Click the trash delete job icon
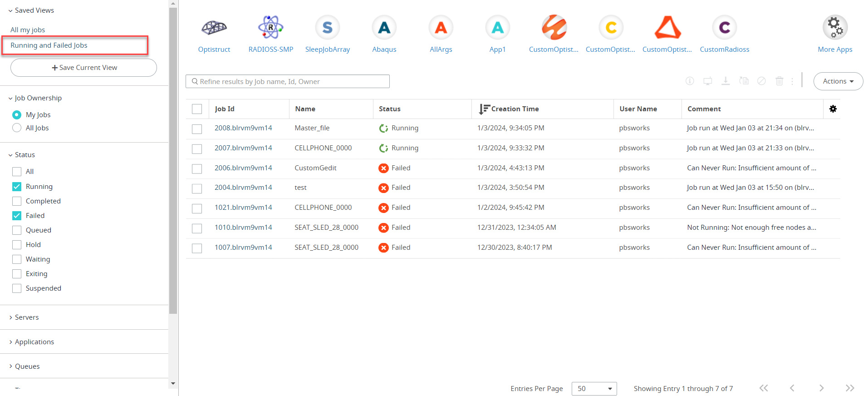 (779, 81)
